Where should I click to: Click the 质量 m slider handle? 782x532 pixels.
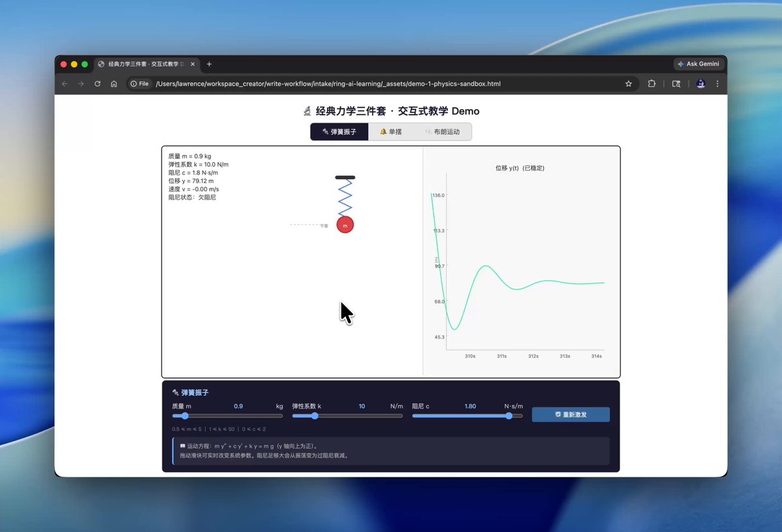(x=185, y=415)
